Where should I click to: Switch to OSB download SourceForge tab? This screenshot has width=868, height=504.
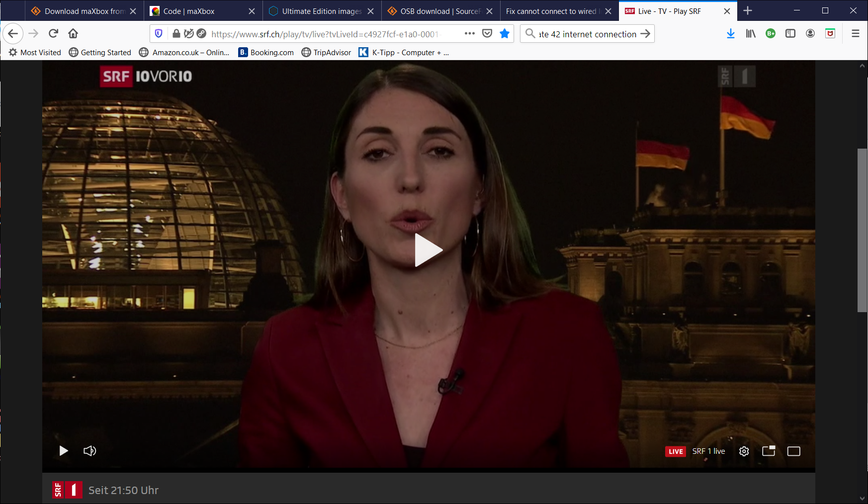click(x=434, y=11)
